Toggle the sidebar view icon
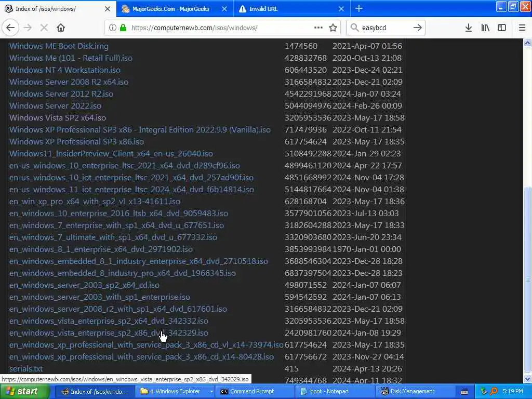This screenshot has height=399, width=532. coord(502,28)
